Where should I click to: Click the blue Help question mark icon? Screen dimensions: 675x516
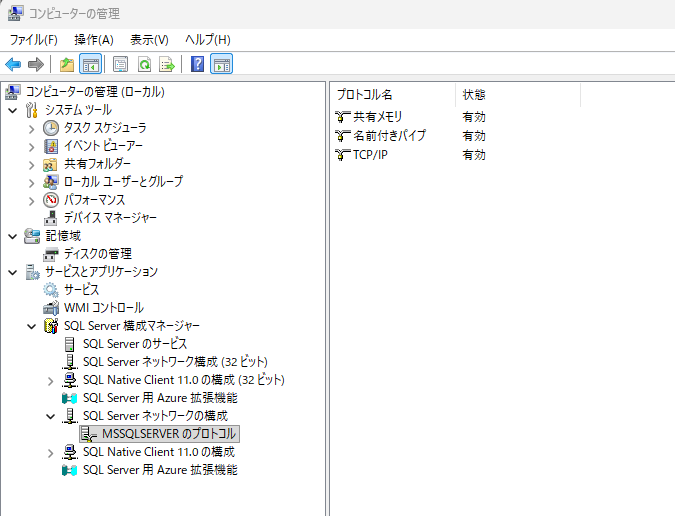pyautogui.click(x=198, y=65)
